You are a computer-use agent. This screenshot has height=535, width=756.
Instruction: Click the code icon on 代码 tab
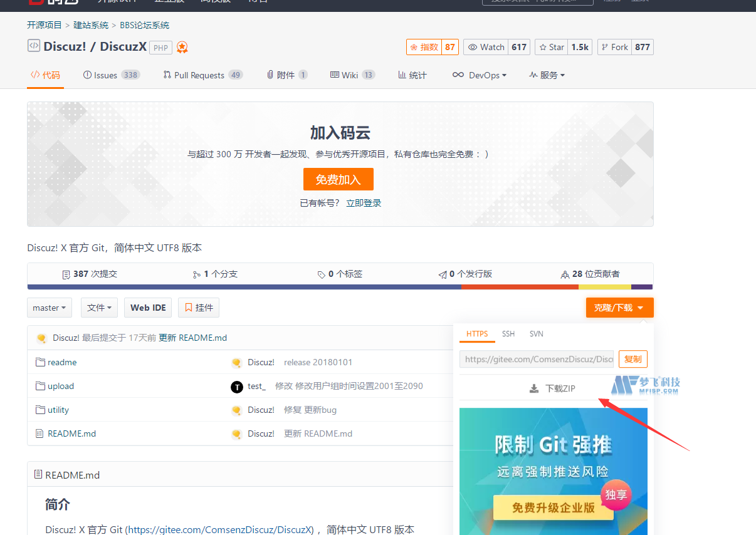coord(33,74)
